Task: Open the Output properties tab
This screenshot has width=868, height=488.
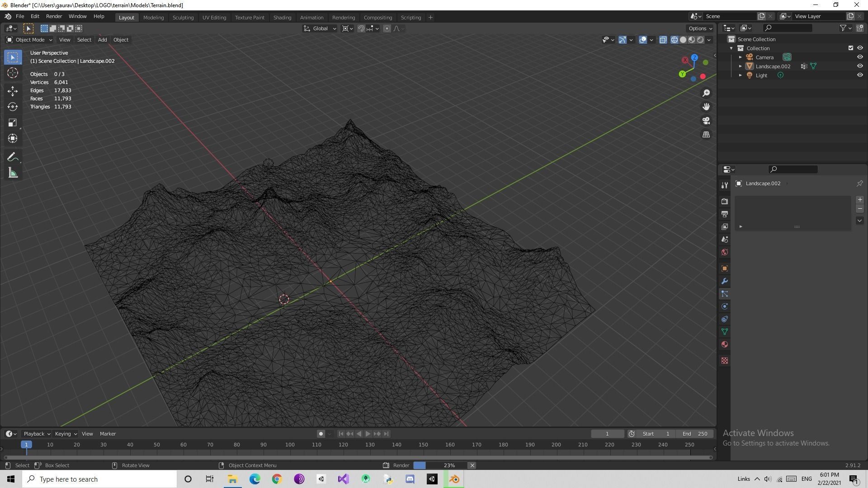Action: [725, 214]
